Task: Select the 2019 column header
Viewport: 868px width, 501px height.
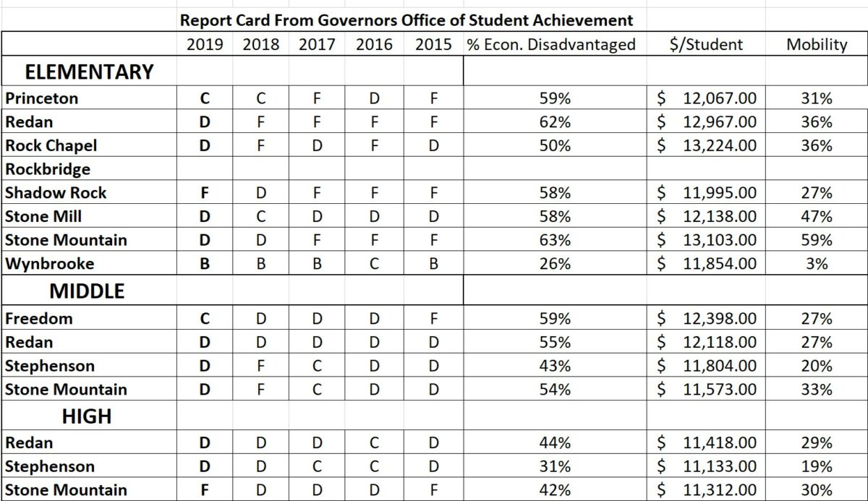Action: [x=205, y=45]
